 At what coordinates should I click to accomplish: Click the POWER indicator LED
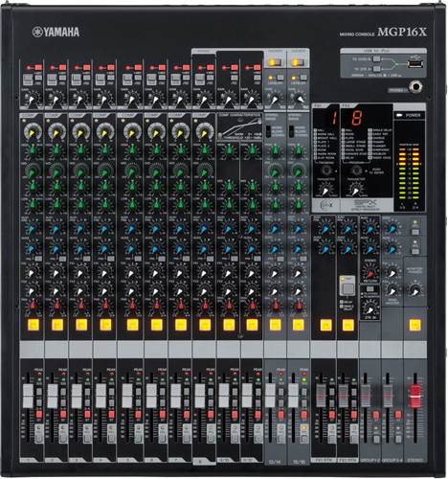(399, 115)
